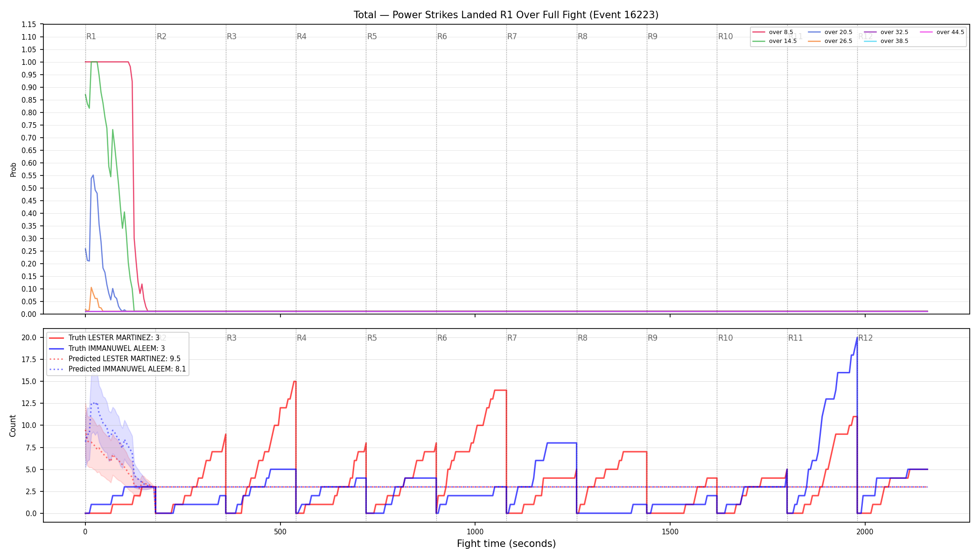Click the R4 round label in the Prob chart
The height and width of the screenshot is (560, 980).
pyautogui.click(x=301, y=36)
